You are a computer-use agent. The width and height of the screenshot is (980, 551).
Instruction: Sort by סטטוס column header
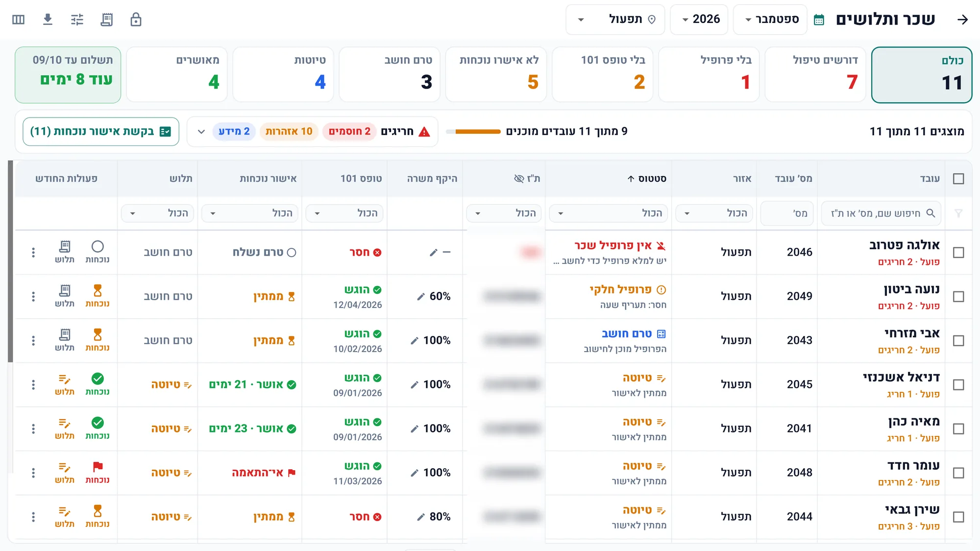(647, 179)
